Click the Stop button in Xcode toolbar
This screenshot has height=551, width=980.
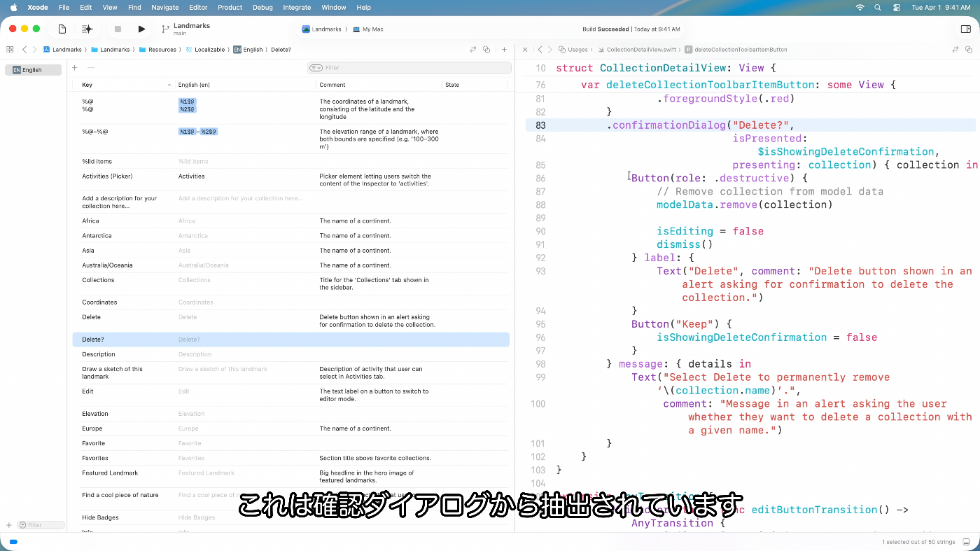pyautogui.click(x=118, y=29)
